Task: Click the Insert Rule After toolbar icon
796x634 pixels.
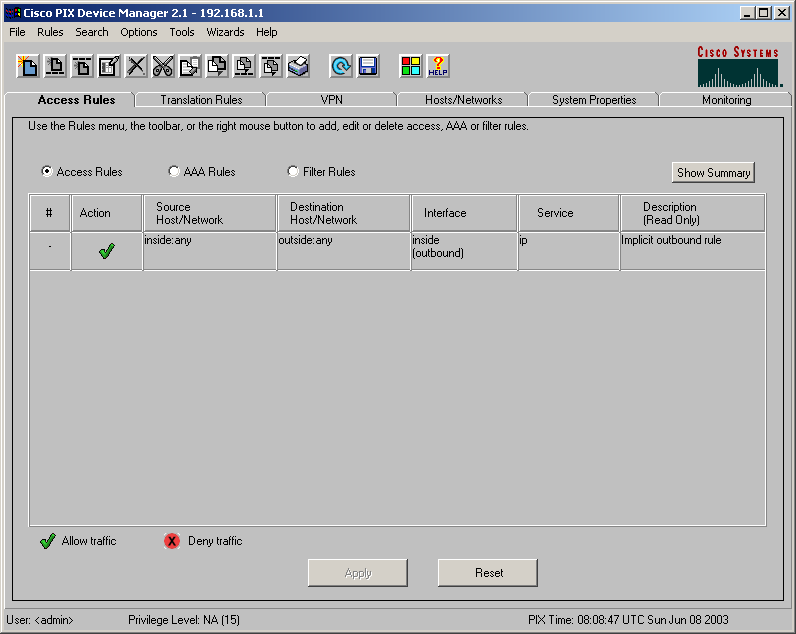Action: point(82,66)
